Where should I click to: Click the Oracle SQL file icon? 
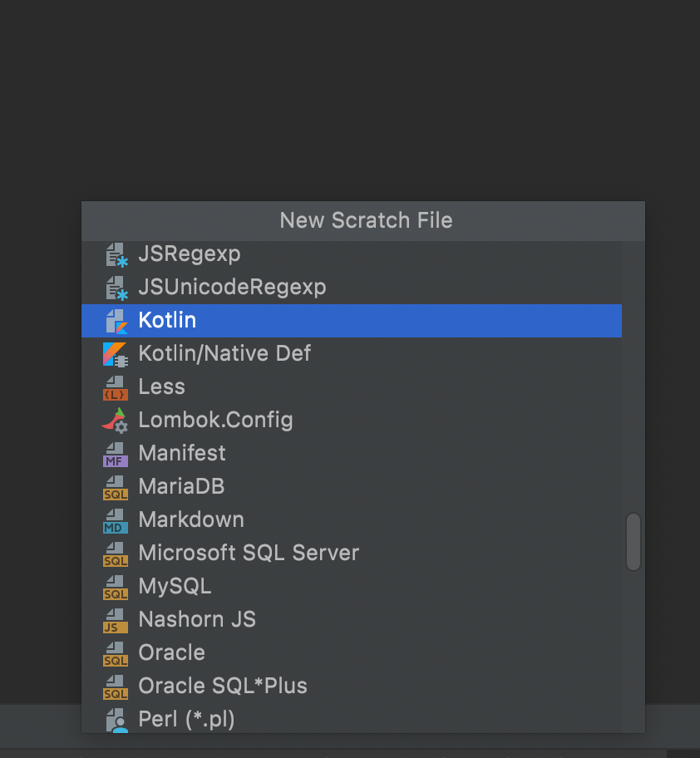tap(115, 653)
